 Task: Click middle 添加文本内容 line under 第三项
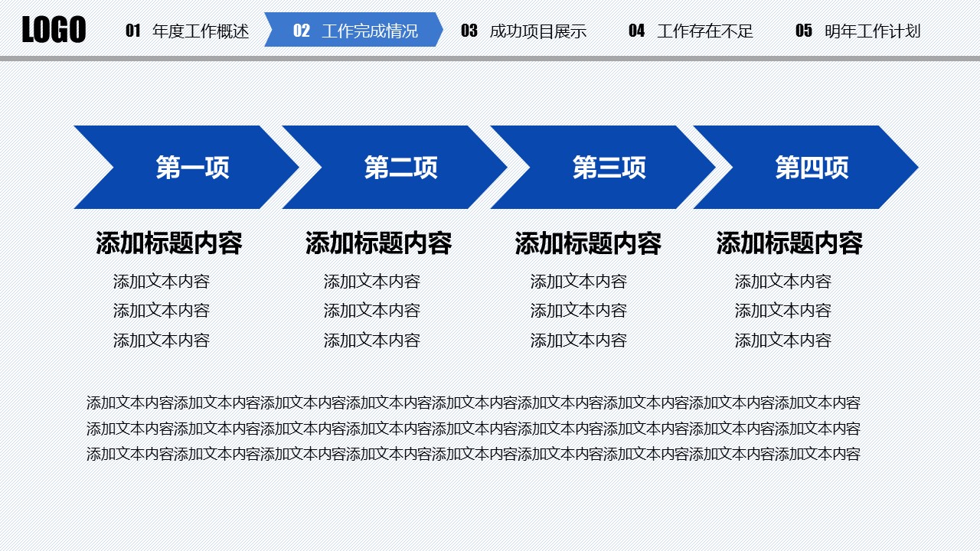(579, 311)
